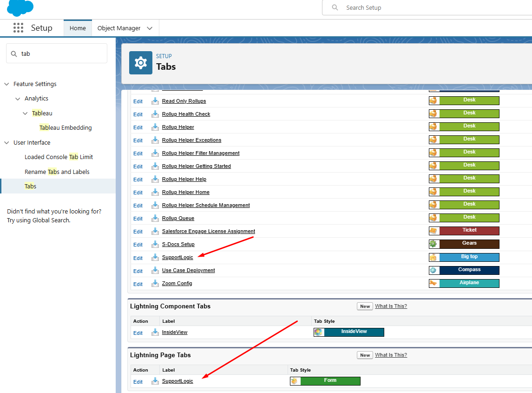532x393 pixels.
Task: Collapse the Feature Settings section
Action: point(7,84)
